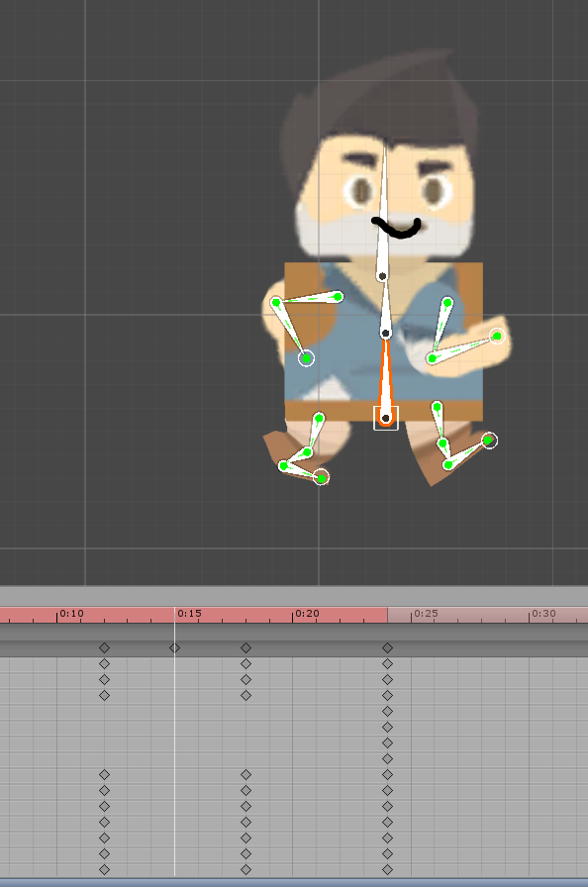Image resolution: width=588 pixels, height=887 pixels.
Task: Select the foot bone of the right boot
Action: (x=468, y=452)
